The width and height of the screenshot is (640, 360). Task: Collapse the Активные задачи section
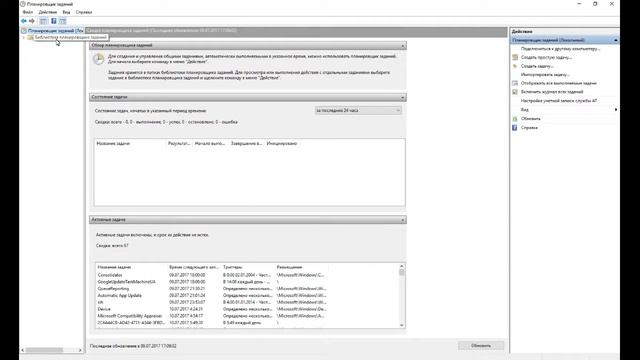[x=402, y=220]
